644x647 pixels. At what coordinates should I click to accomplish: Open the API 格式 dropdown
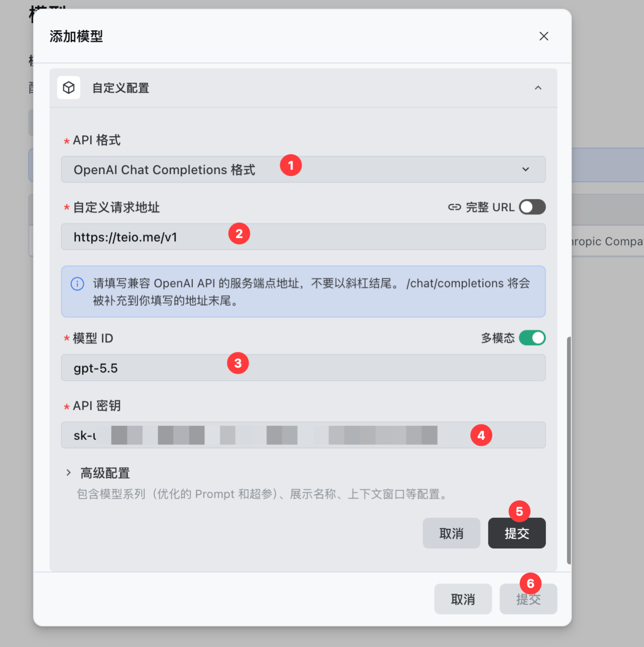[303, 169]
